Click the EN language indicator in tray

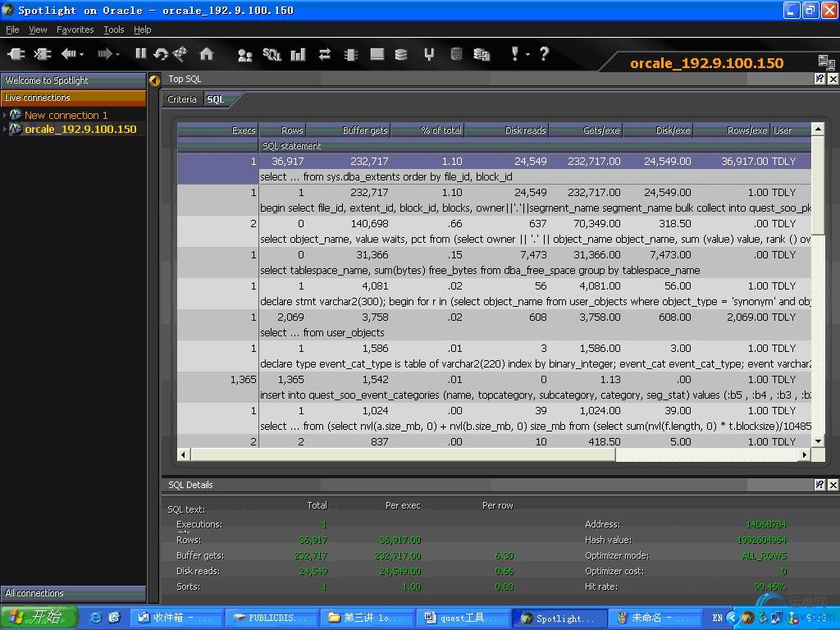(x=717, y=618)
